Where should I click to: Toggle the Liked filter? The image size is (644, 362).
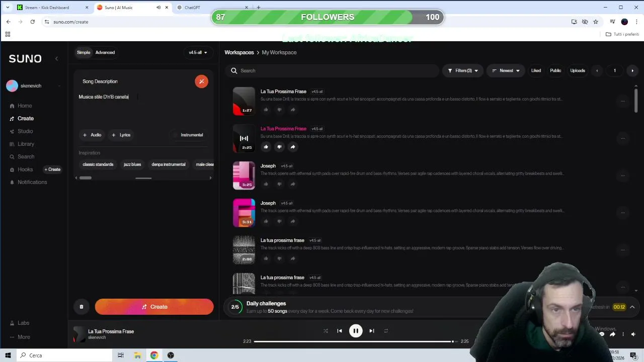(536, 71)
